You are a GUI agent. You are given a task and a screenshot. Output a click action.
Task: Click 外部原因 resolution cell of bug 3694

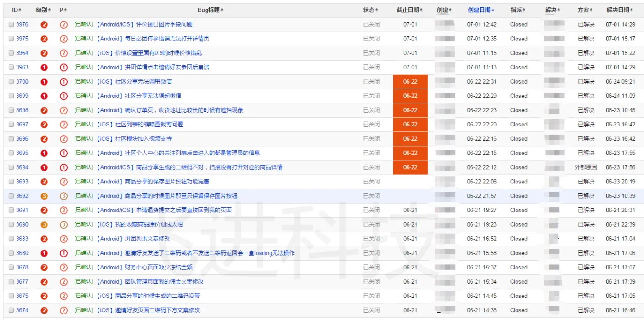[x=586, y=167]
